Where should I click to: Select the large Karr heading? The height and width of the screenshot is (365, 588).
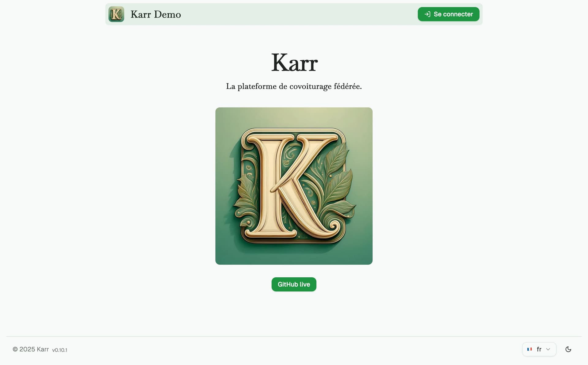click(294, 63)
